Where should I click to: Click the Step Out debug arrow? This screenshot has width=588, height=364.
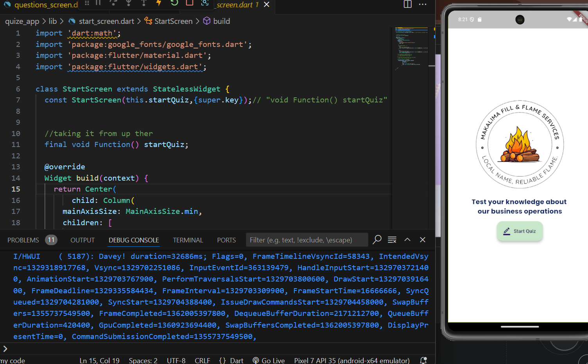coord(144,2)
